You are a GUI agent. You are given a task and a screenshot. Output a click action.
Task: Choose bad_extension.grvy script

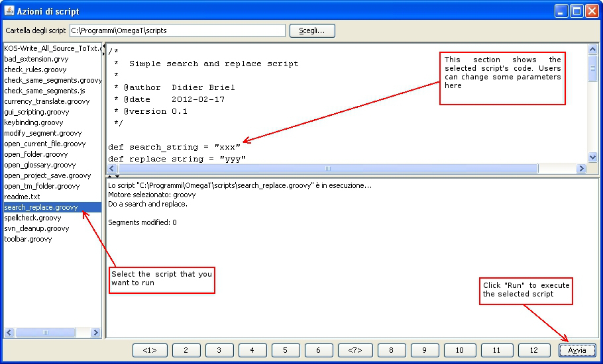pos(36,59)
